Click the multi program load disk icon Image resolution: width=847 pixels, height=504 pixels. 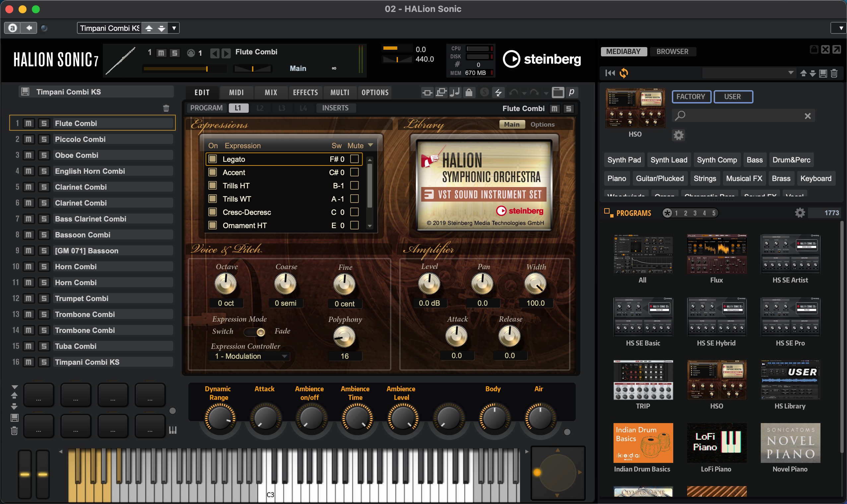tap(25, 92)
